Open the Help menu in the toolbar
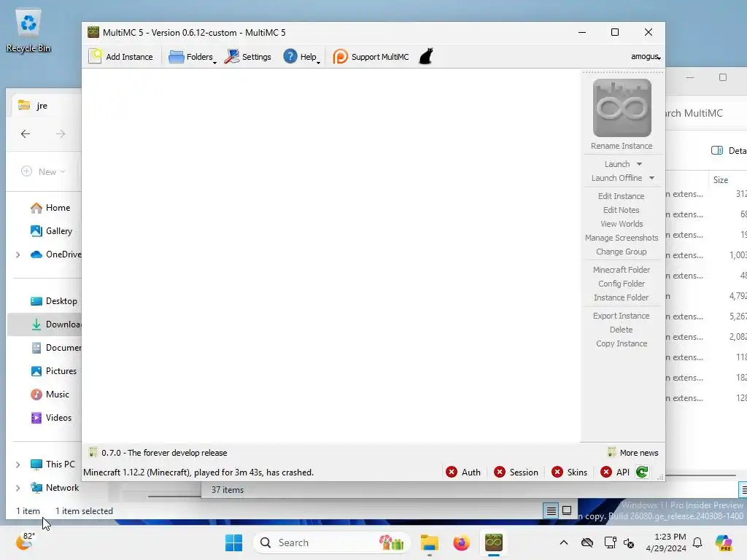 click(301, 57)
